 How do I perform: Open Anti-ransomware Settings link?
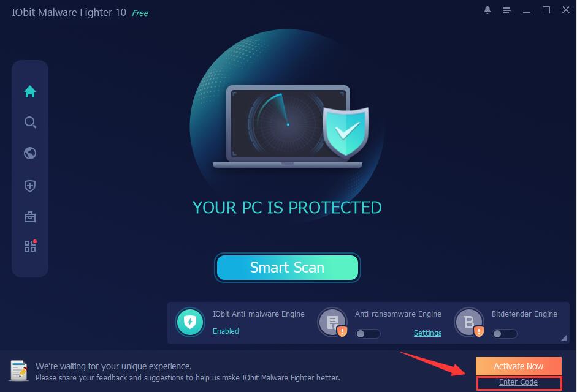coord(427,333)
